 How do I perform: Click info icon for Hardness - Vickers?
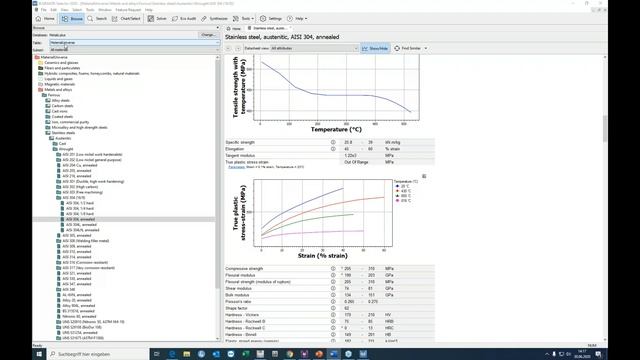(333, 315)
